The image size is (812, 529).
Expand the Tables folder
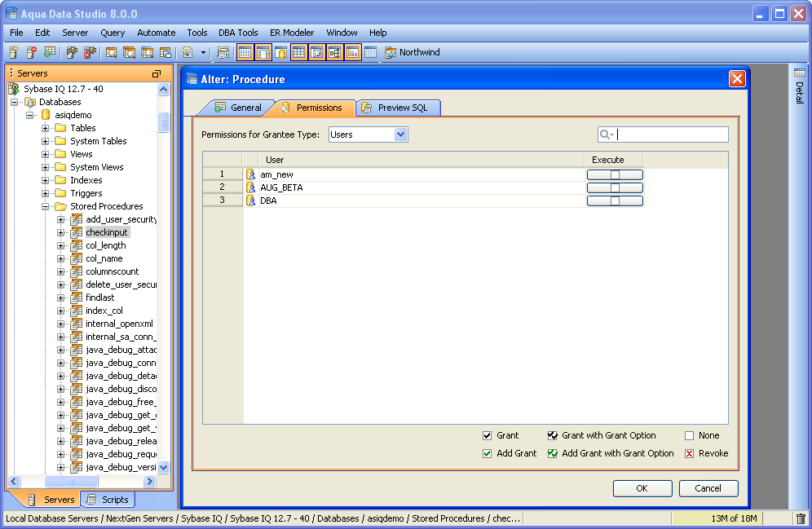tap(46, 128)
